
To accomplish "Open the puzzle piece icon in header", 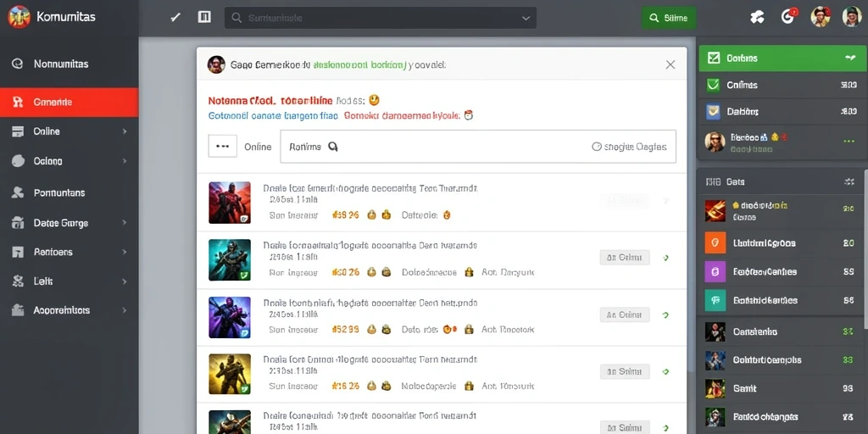I will tap(757, 17).
